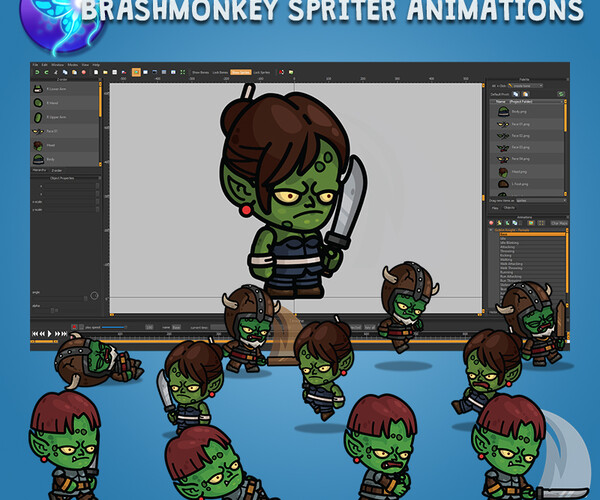Toggle the Lock Sprites button
This screenshot has height=500, width=600.
[262, 72]
